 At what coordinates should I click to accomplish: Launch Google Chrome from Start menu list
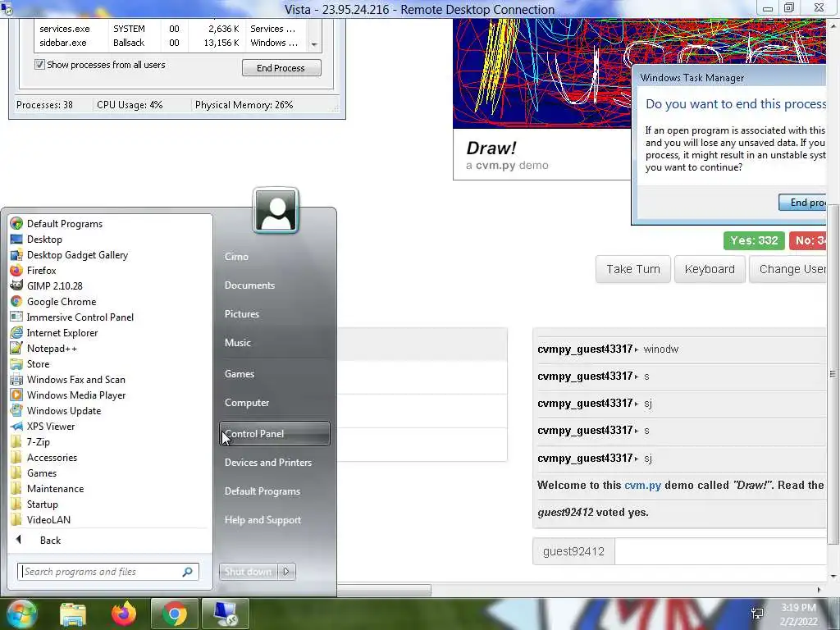(x=16, y=301)
